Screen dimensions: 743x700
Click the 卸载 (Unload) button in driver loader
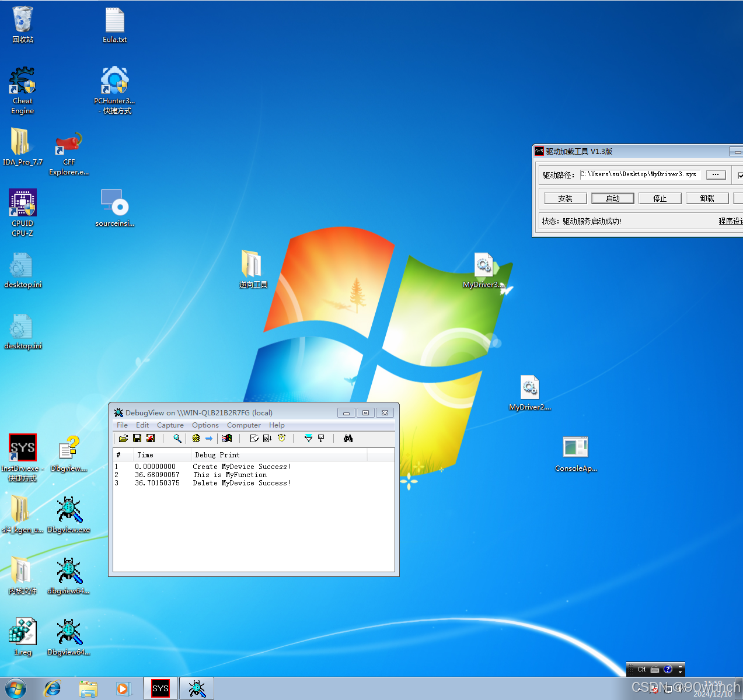707,198
